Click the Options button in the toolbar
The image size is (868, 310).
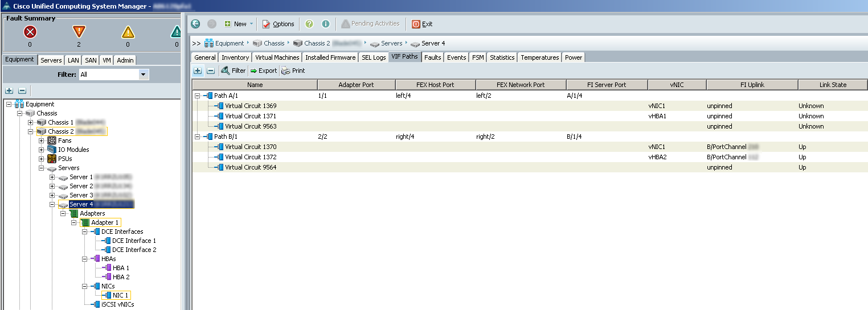[278, 24]
